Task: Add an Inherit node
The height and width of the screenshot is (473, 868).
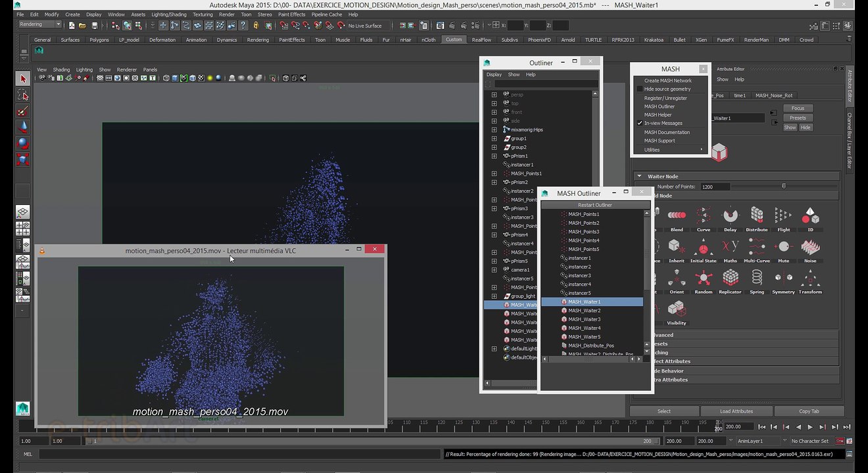Action: (x=677, y=250)
